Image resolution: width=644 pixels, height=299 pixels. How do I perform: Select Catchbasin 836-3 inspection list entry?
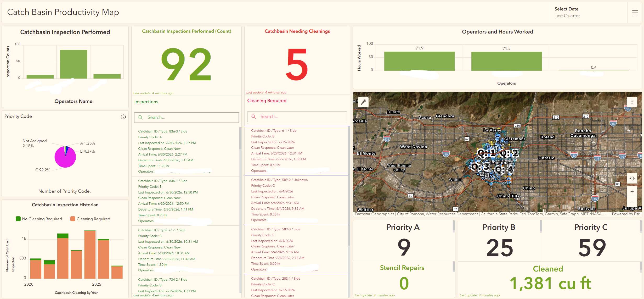pyautogui.click(x=185, y=152)
